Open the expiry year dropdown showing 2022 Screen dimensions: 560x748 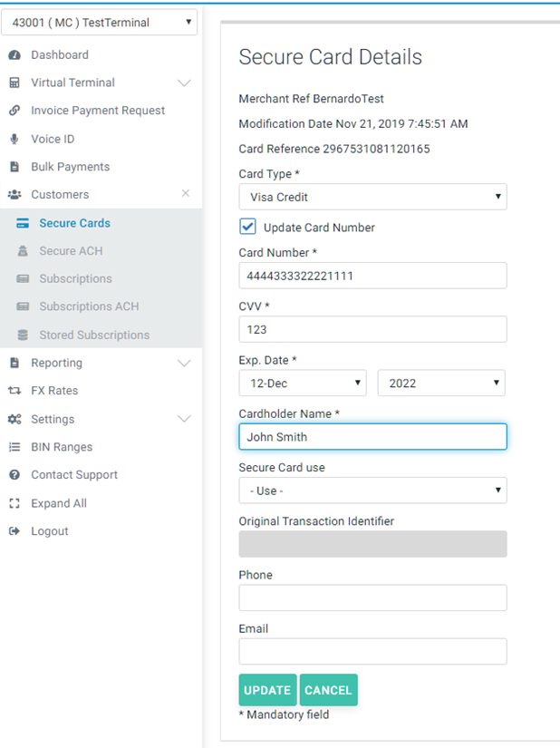pyautogui.click(x=440, y=384)
